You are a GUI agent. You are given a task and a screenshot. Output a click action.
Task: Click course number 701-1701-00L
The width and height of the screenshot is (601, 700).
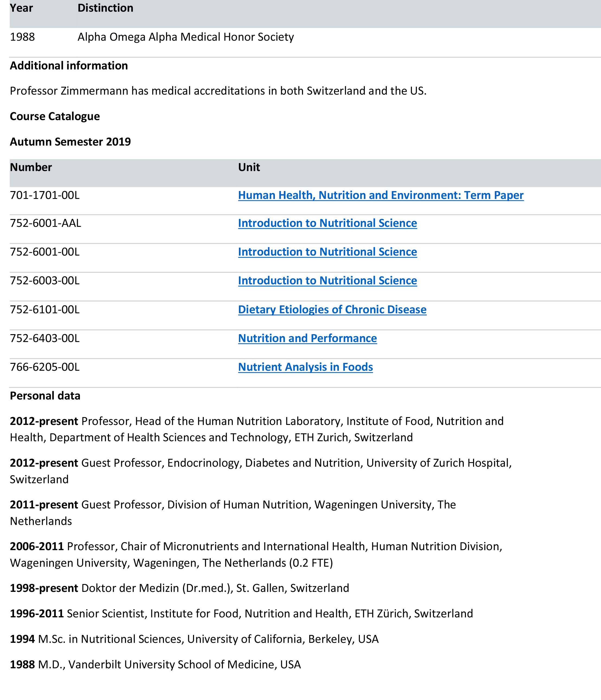[x=45, y=195]
